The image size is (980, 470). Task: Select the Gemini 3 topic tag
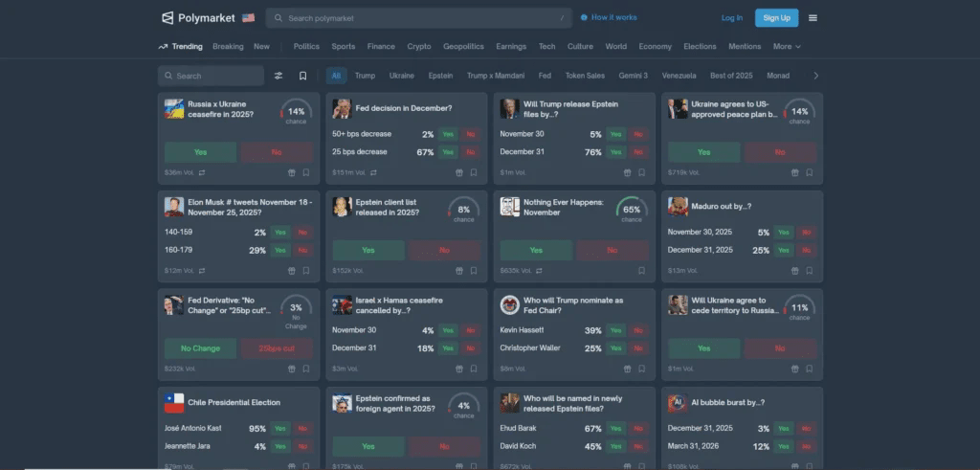click(634, 76)
